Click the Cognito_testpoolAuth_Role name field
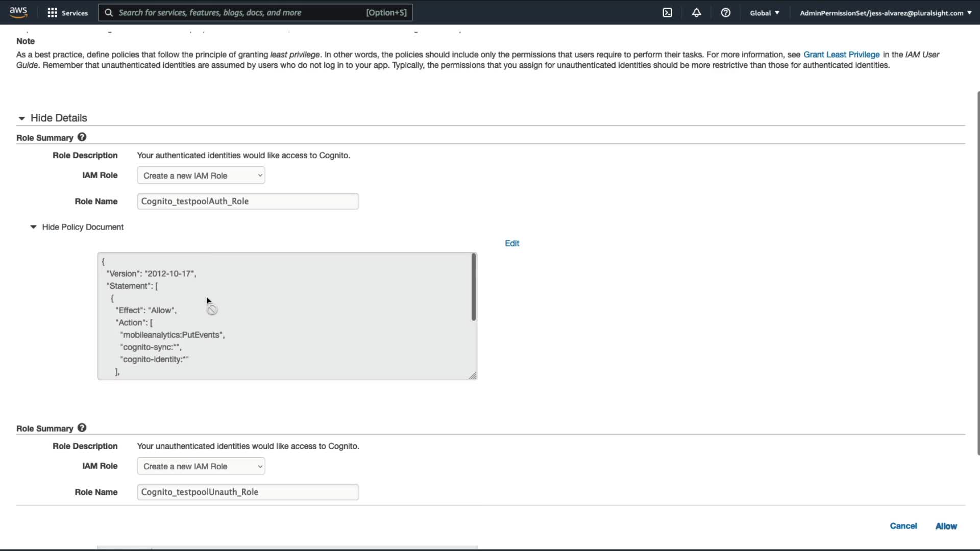 (x=248, y=201)
